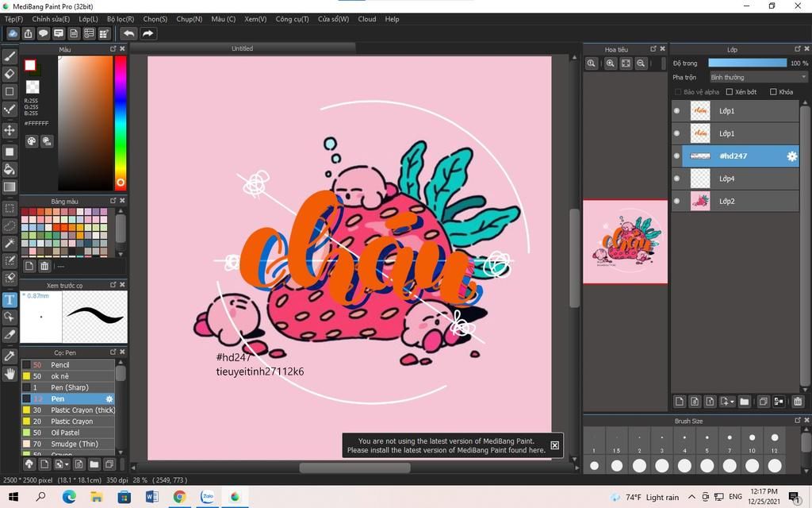
Task: Click the Độ trong opacity slider
Action: [747, 63]
